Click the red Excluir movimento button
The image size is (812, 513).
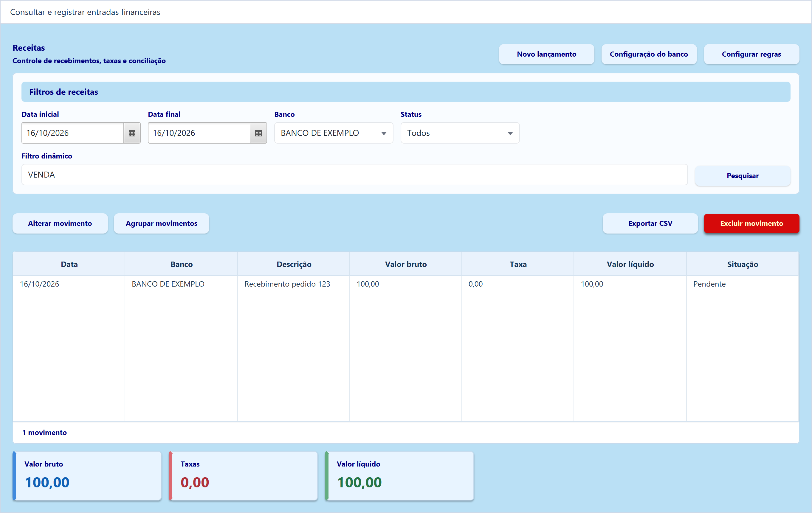pyautogui.click(x=752, y=223)
